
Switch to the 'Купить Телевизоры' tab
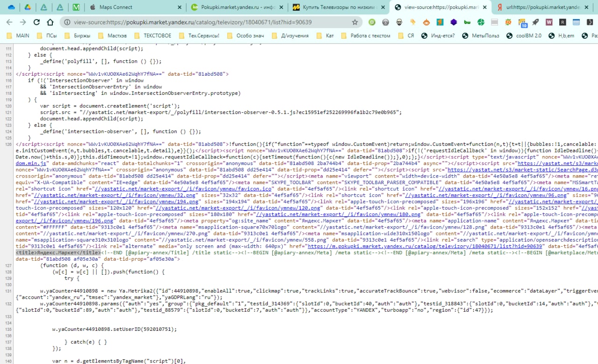pyautogui.click(x=339, y=7)
